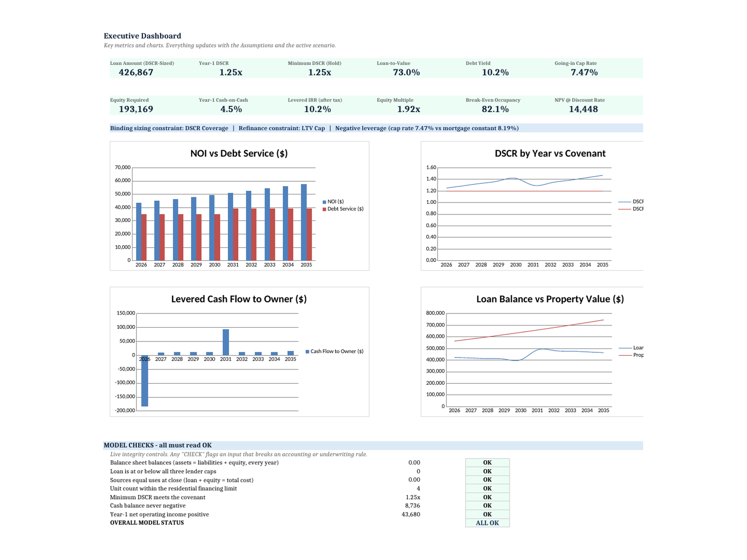Image resolution: width=747 pixels, height=560 pixels.
Task: Select the Negative leverage note
Action: point(427,128)
